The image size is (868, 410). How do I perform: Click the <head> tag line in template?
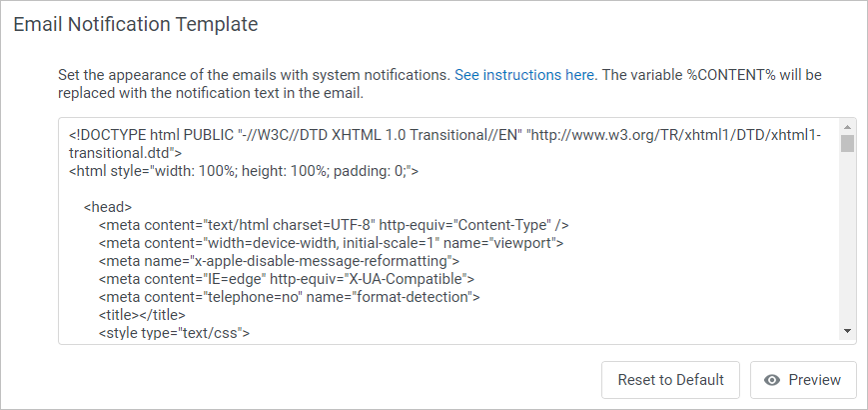[x=108, y=207]
